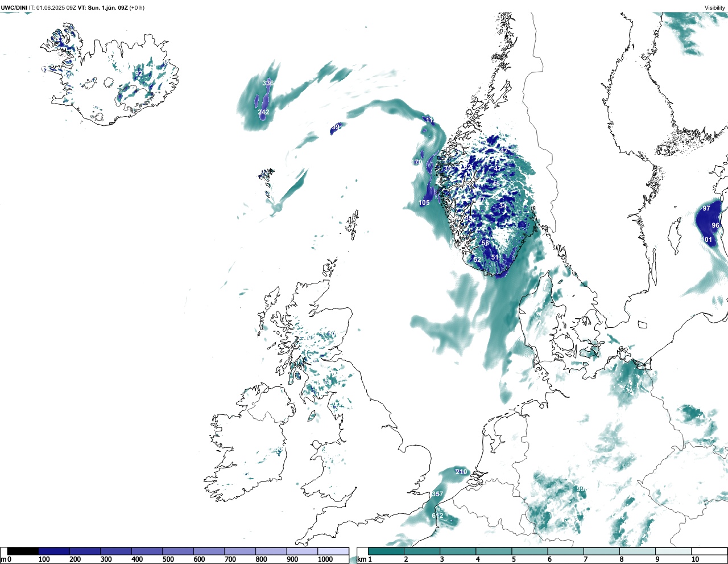Click the '105' value off western Norway
728x564 pixels.
(x=424, y=203)
